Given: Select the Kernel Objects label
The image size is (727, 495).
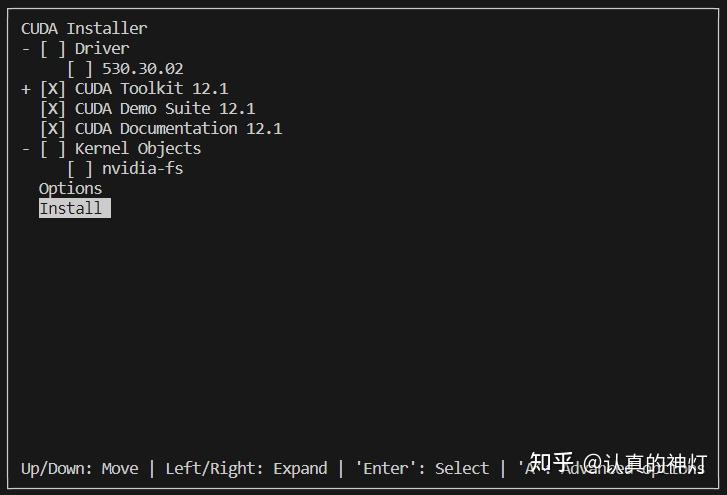Looking at the screenshot, I should pos(138,149).
